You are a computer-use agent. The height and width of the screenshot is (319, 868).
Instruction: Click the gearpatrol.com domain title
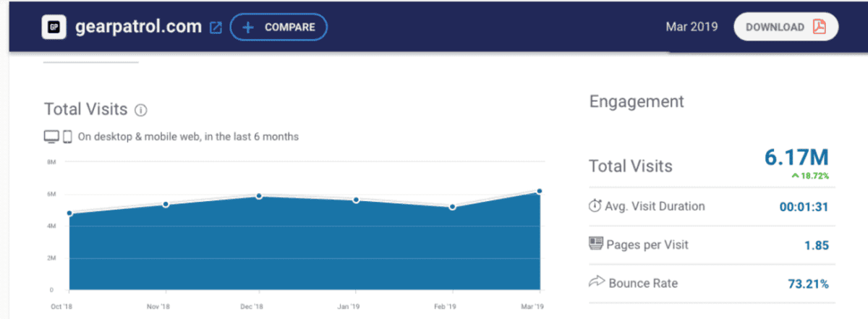point(138,27)
